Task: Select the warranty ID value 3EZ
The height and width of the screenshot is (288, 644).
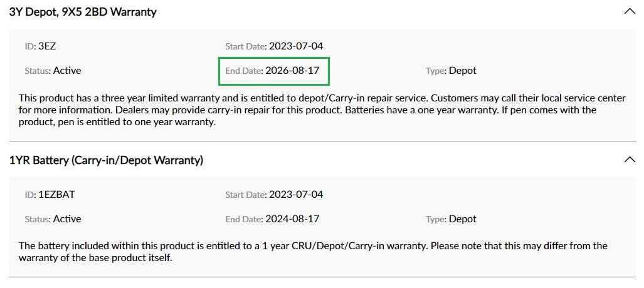Action: 48,46
